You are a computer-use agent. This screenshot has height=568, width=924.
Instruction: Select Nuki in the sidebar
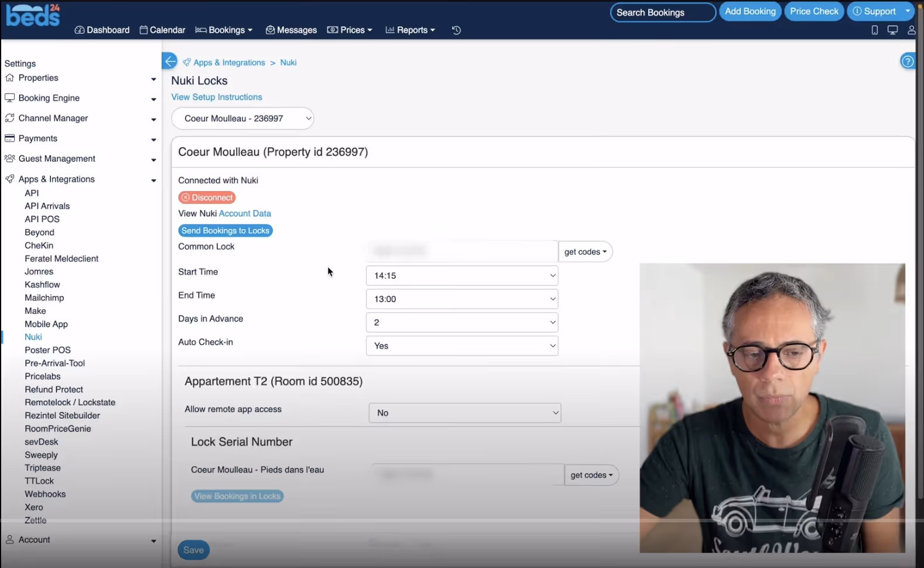[x=33, y=337]
